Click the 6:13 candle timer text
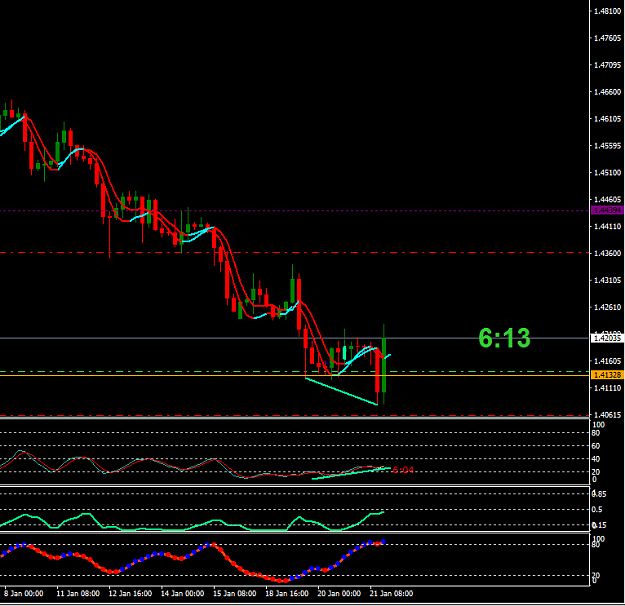625x606 pixels. [x=504, y=338]
